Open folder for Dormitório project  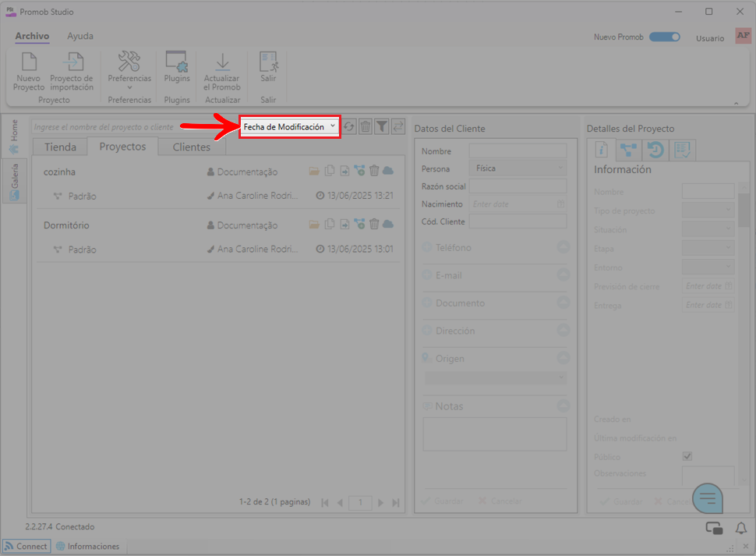point(314,225)
